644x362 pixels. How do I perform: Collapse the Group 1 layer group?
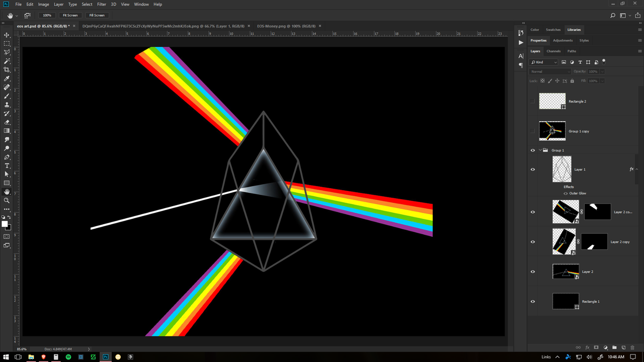click(x=540, y=150)
